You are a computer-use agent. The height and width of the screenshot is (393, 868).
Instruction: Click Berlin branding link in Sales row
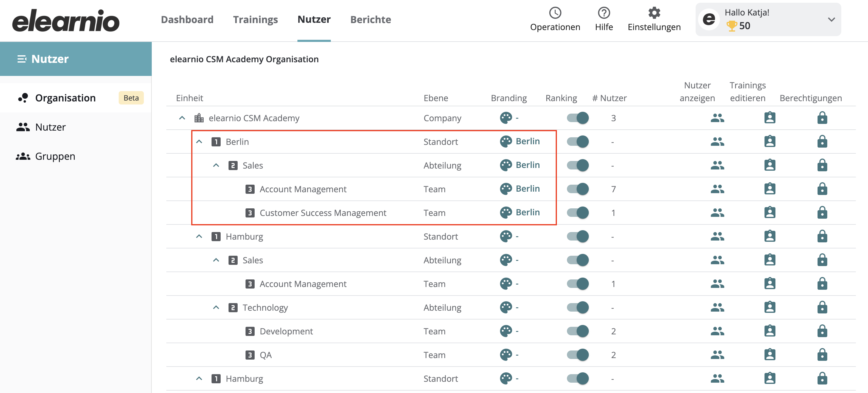point(528,165)
